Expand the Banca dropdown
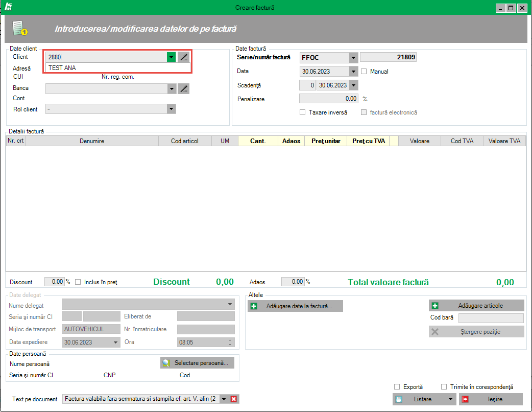 (172, 89)
